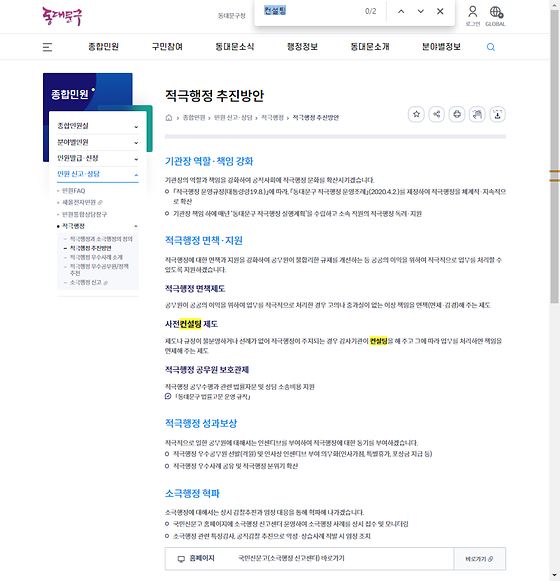Click 동대문구청 link at the top

point(231,16)
